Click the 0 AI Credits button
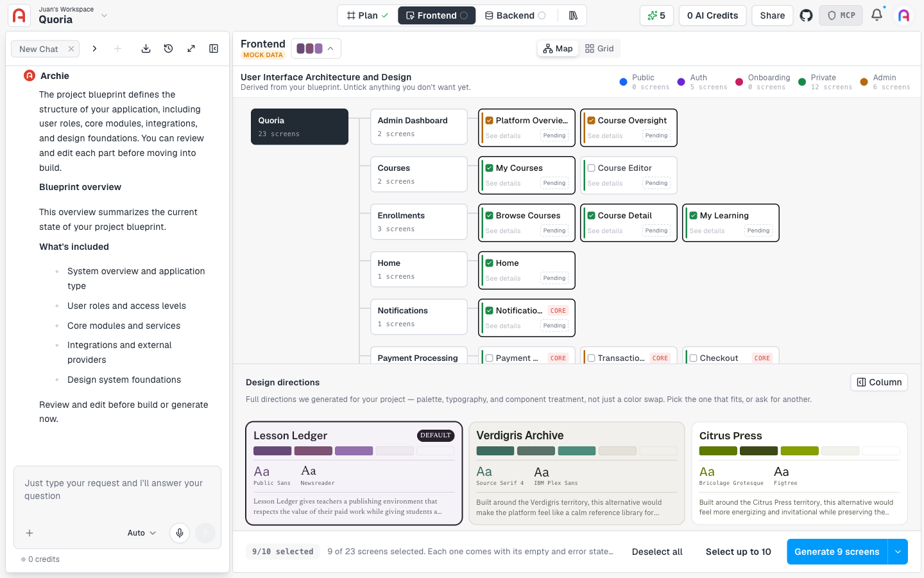 [x=712, y=15]
